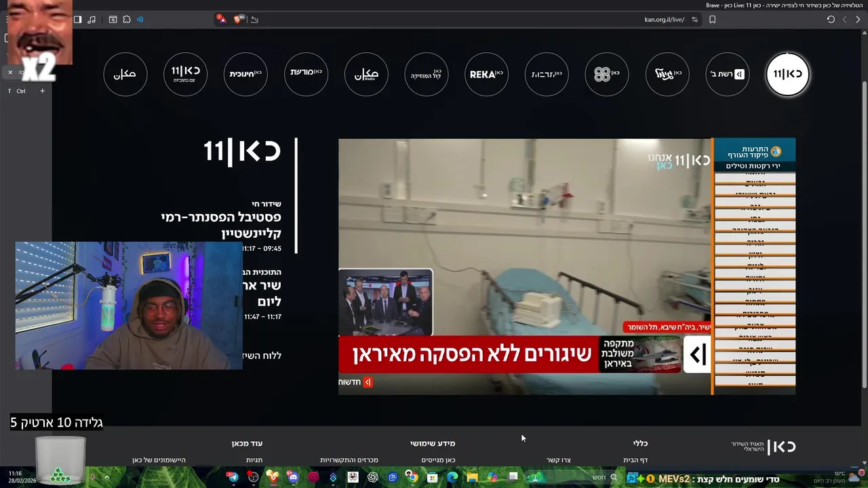This screenshot has height=488, width=868.
Task: Select the Kan Moreshet channel
Action: tap(306, 74)
